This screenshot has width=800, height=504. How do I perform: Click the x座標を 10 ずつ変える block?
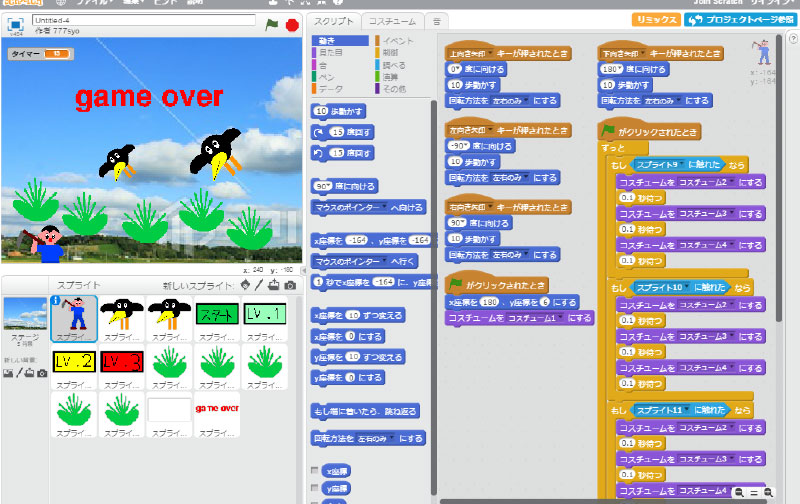tap(358, 315)
